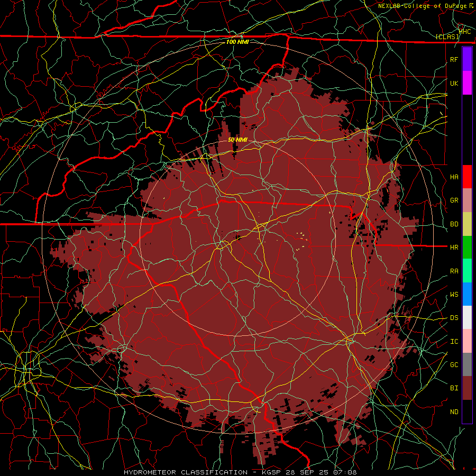476x476 pixels.
Task: Click the white DS legend color swatch
Action: 467,317
